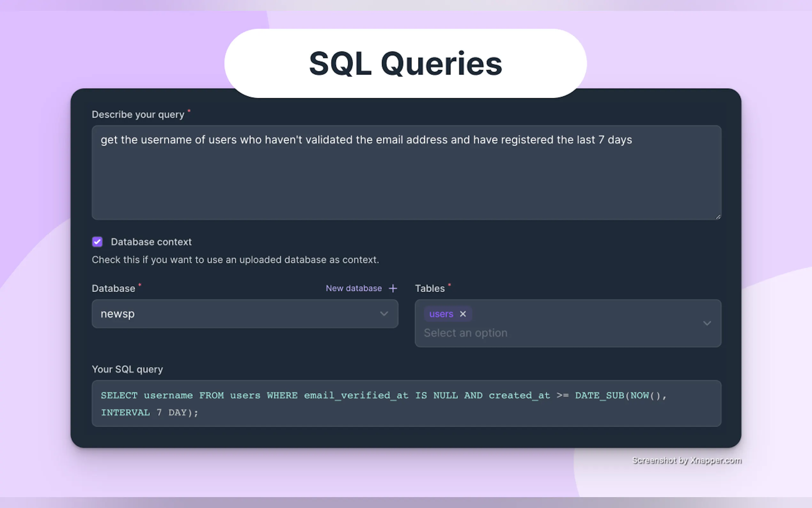Focus the Describe your query textarea

[406, 175]
